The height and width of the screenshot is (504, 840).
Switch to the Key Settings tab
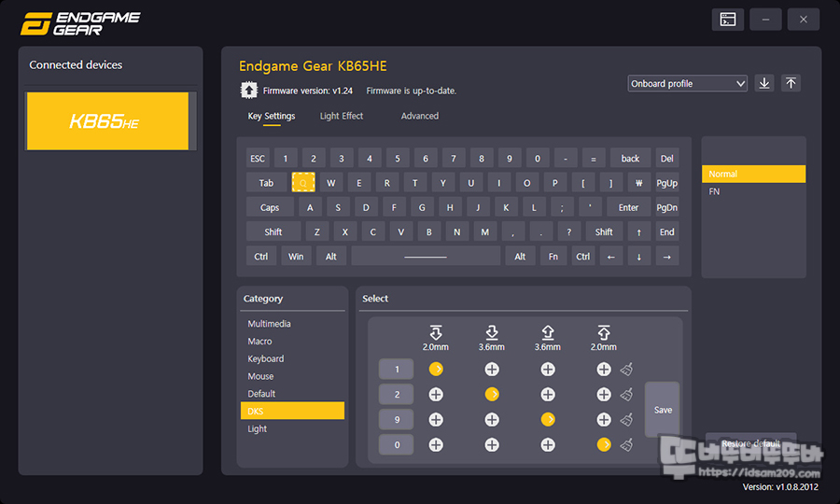click(x=271, y=116)
